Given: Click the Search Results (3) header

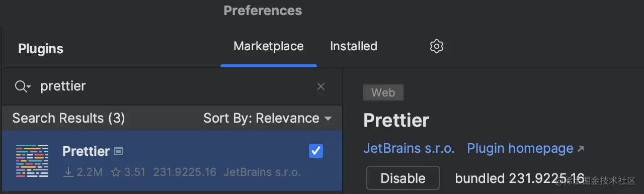Looking at the screenshot, I should [68, 119].
